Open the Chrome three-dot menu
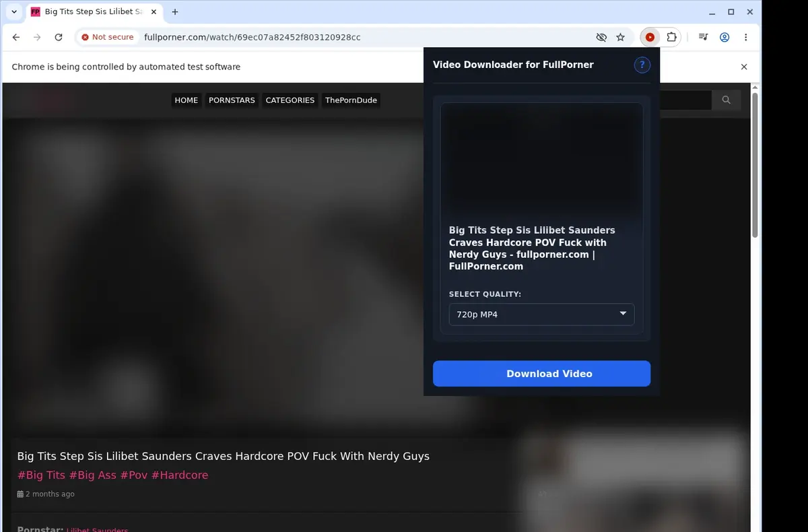The image size is (808, 532). pyautogui.click(x=745, y=37)
